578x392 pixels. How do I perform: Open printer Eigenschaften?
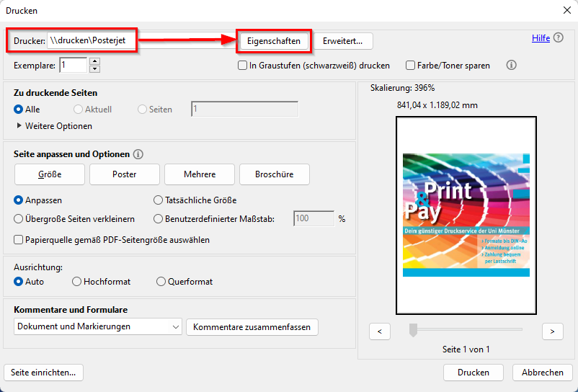coord(274,41)
